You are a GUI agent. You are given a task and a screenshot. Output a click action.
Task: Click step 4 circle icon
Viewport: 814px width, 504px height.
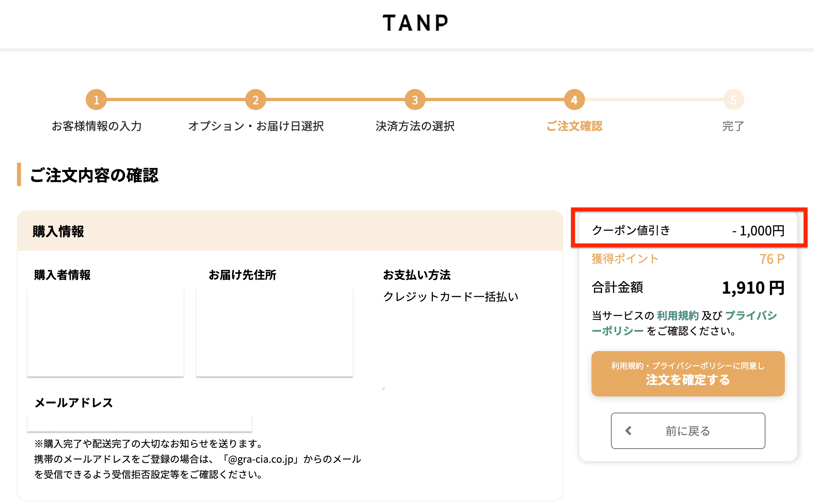[x=574, y=100]
